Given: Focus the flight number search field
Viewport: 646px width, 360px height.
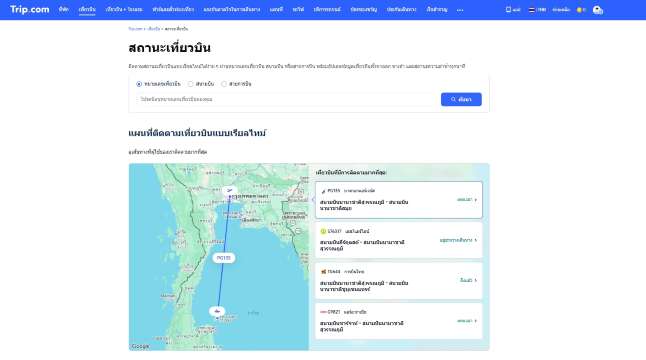Looking at the screenshot, I should tap(286, 99).
